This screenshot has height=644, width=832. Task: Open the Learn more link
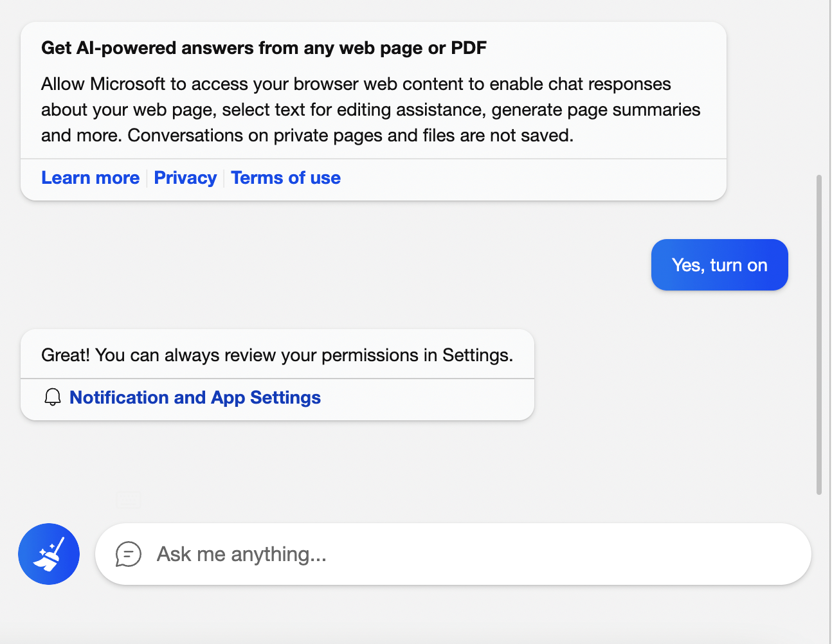pyautogui.click(x=91, y=178)
